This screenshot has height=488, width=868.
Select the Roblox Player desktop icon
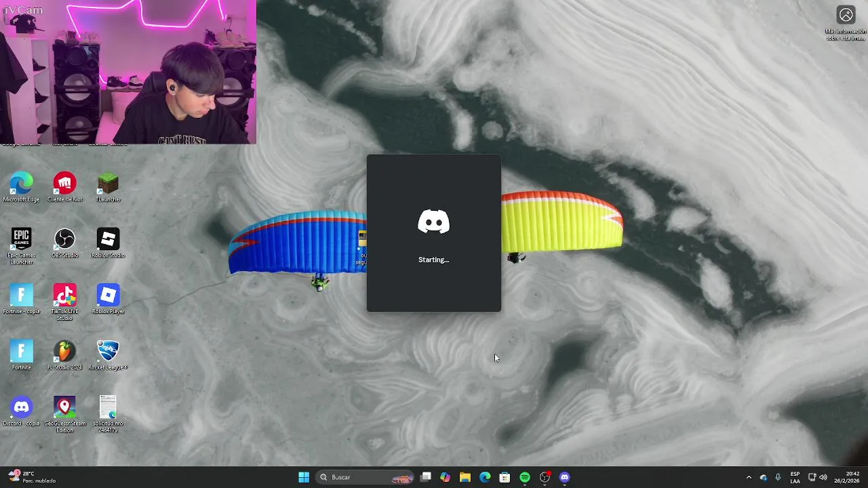tap(108, 300)
